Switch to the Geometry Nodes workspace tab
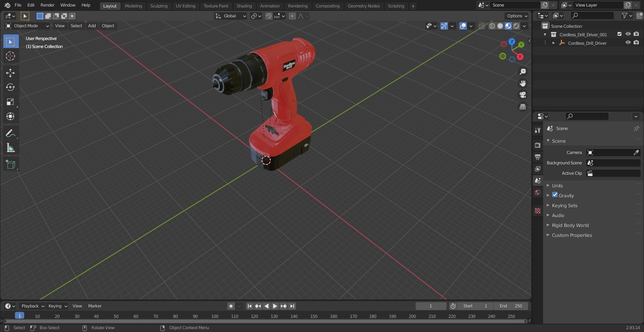The height and width of the screenshot is (332, 644). 363,6
